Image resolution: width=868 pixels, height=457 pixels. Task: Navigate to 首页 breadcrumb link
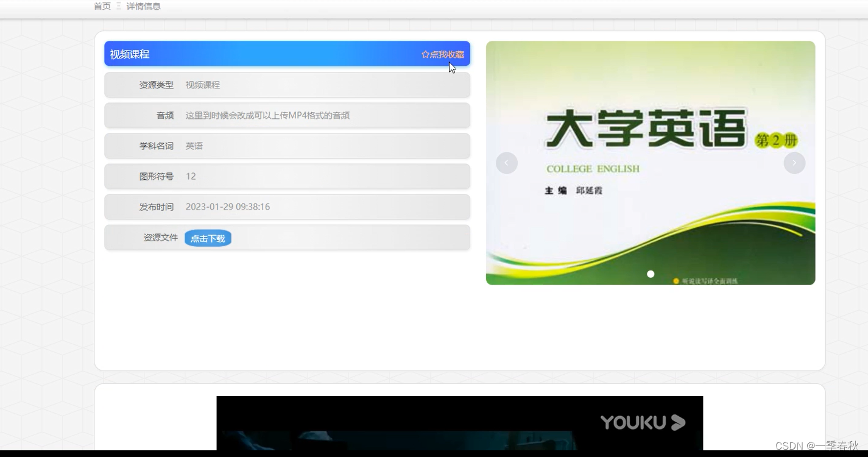click(x=102, y=6)
